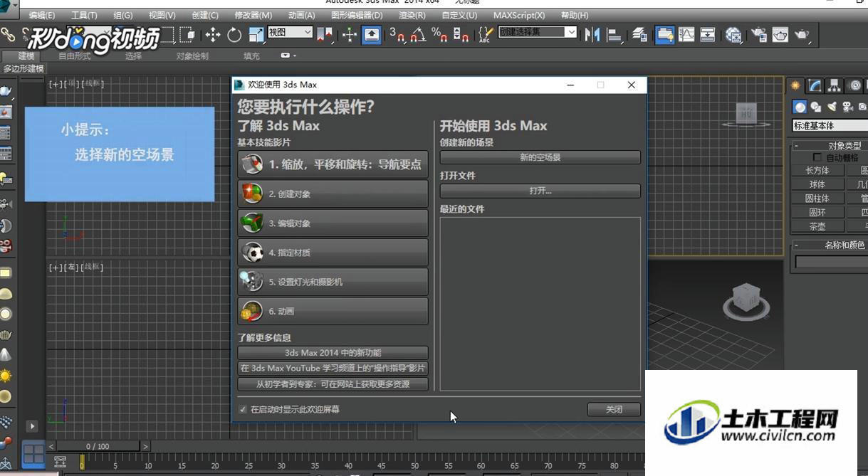Click the 打开... file button
The image size is (868, 476).
(540, 191)
